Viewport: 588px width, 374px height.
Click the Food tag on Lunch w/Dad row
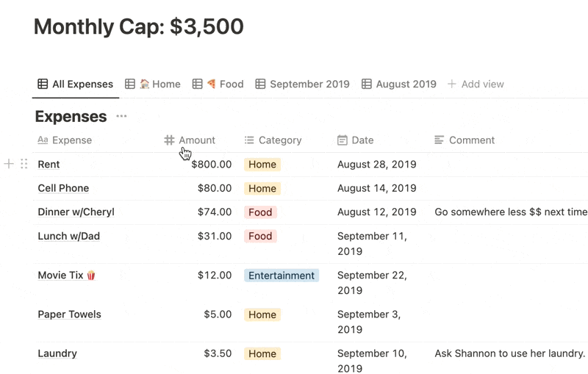(260, 236)
